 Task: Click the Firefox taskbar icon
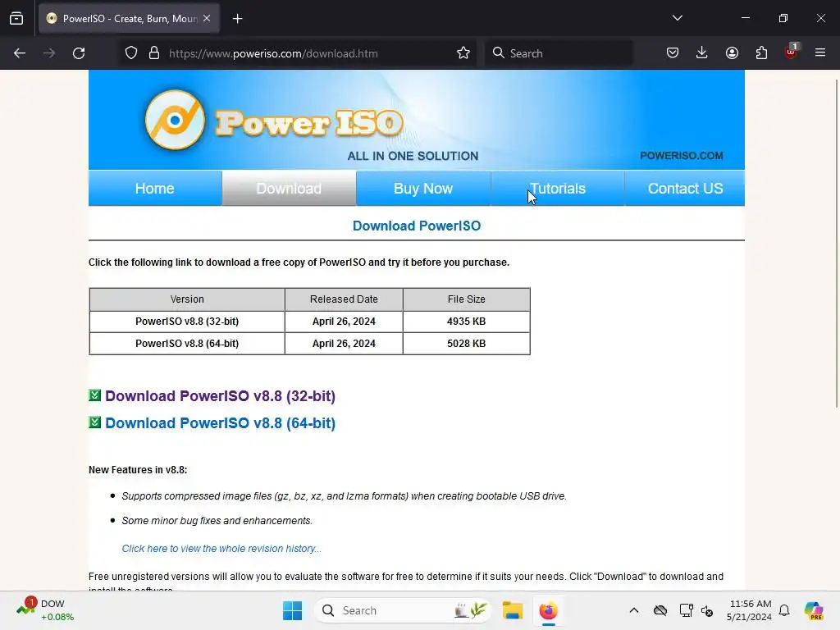point(548,610)
